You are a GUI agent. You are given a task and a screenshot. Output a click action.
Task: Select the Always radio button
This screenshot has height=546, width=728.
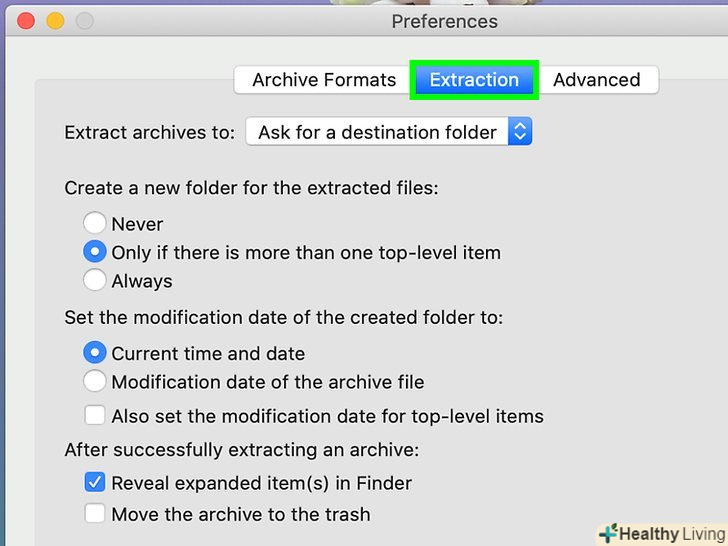tap(95, 281)
